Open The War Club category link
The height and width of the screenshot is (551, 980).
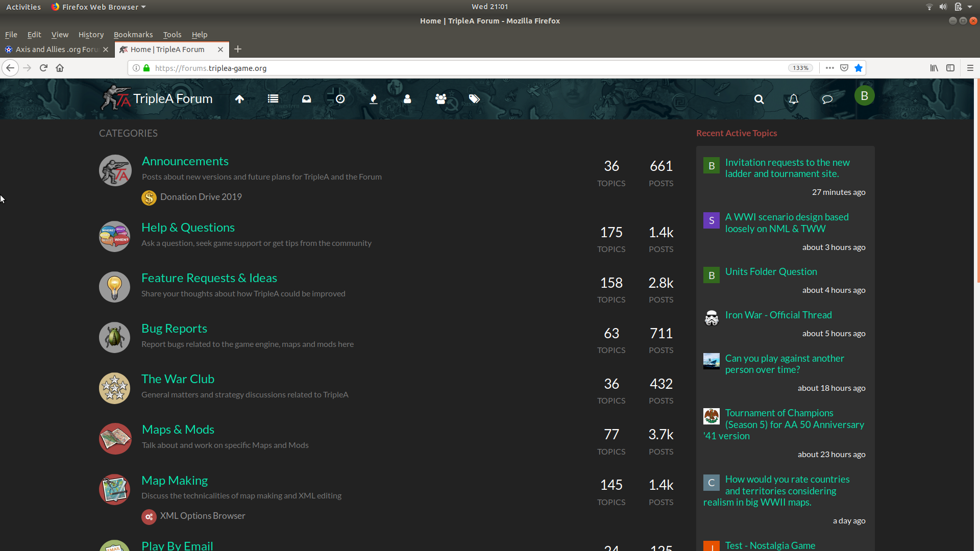[178, 379]
